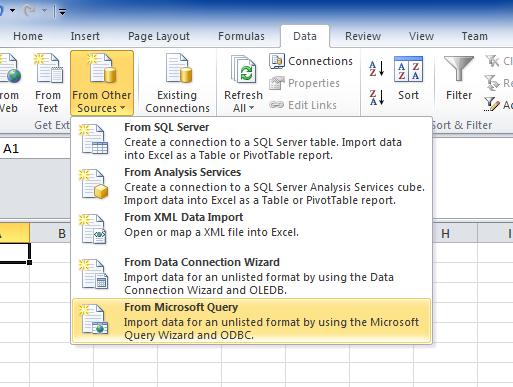513x387 pixels.
Task: Click the Existing Connections icon
Action: click(x=179, y=68)
